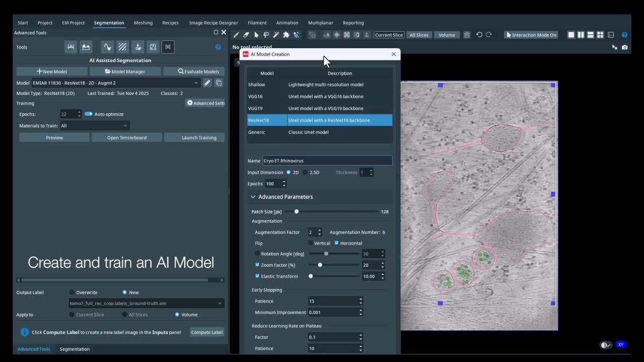
Task: Click the Launch Training button
Action: 199,138
